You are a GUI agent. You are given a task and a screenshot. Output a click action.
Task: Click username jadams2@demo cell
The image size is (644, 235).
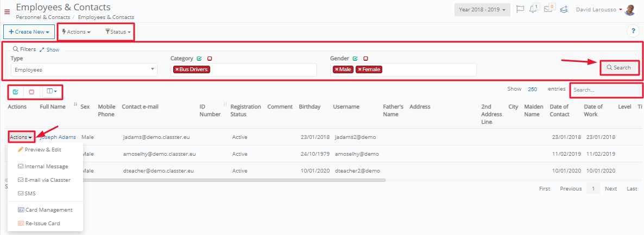(355, 137)
